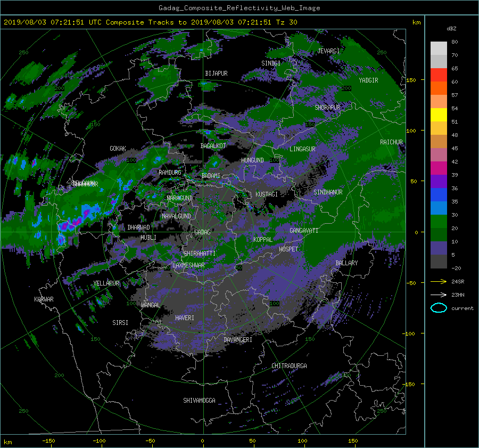
Task: Click the SHIRAHATTI label
Action: coord(200,254)
